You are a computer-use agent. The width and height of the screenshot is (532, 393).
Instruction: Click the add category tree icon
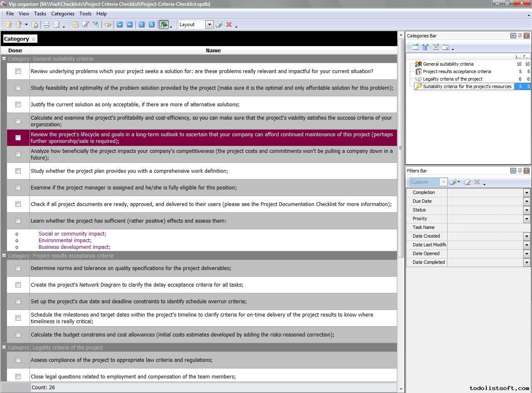click(425, 47)
